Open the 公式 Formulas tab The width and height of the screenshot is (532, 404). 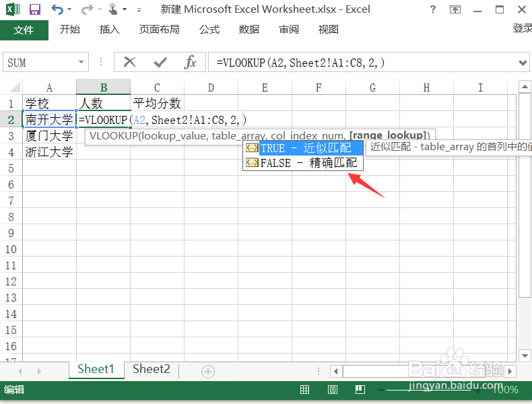pyautogui.click(x=209, y=30)
